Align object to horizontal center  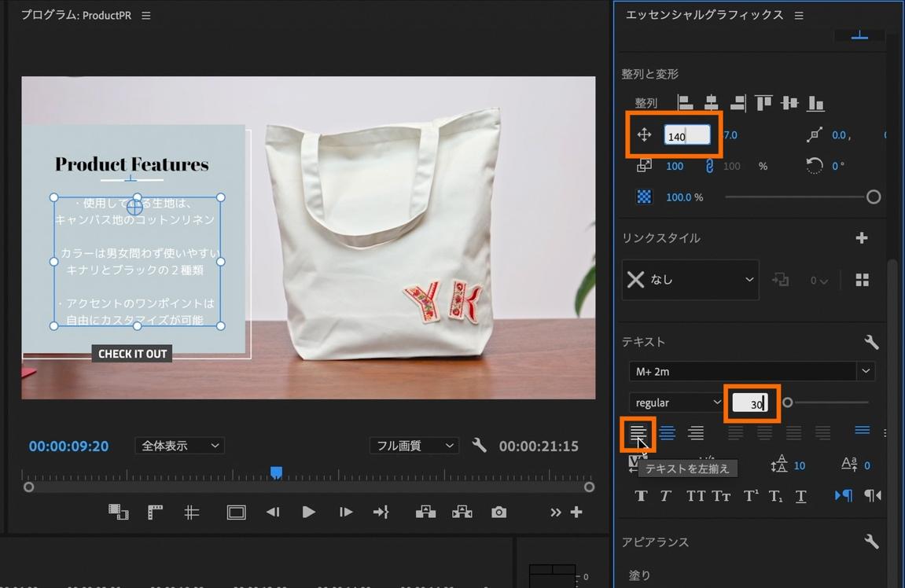[711, 103]
